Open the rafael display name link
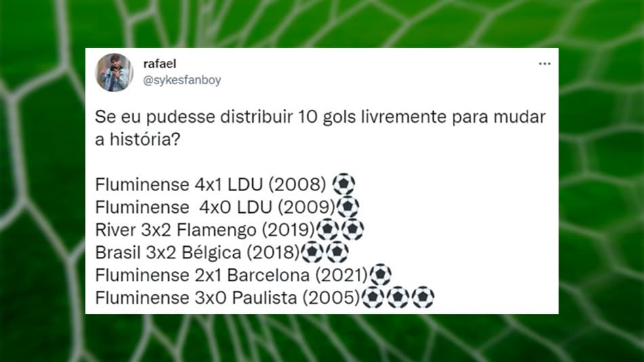 pyautogui.click(x=160, y=64)
